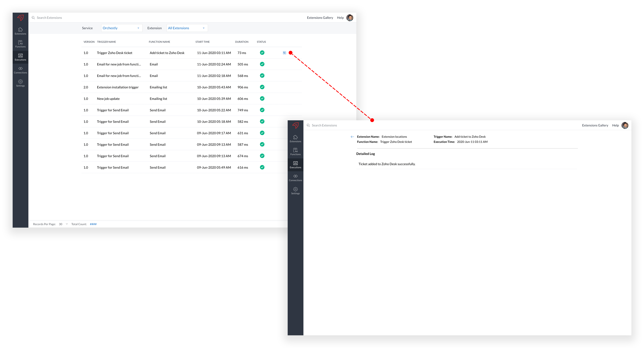Viewport: 644px width, 348px height.
Task: Open Extensions Gallery link in left window
Action: coord(320,18)
